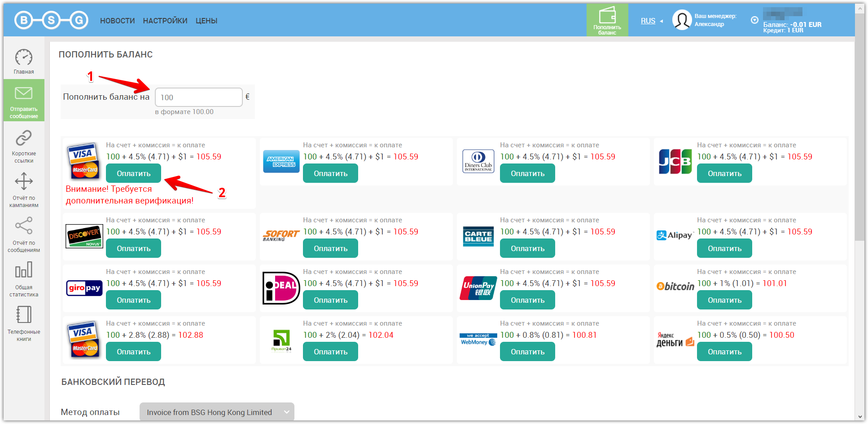The image size is (868, 424).
Task: Click the WebMoney logo
Action: (478, 340)
